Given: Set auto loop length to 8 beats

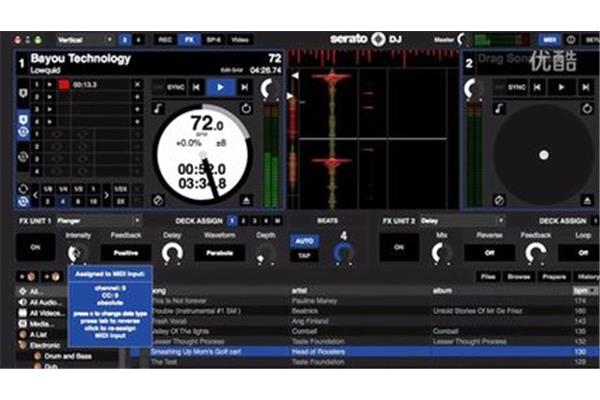Looking at the screenshot, I should [x=78, y=201].
